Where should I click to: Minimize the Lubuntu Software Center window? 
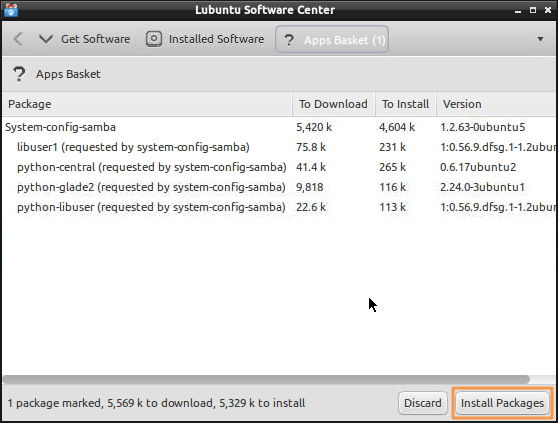tap(518, 11)
